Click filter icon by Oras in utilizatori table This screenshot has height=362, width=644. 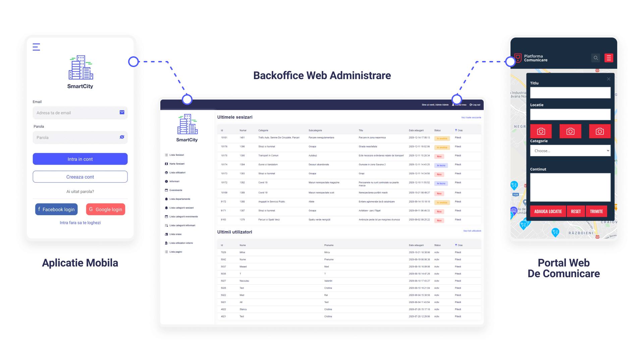click(456, 245)
